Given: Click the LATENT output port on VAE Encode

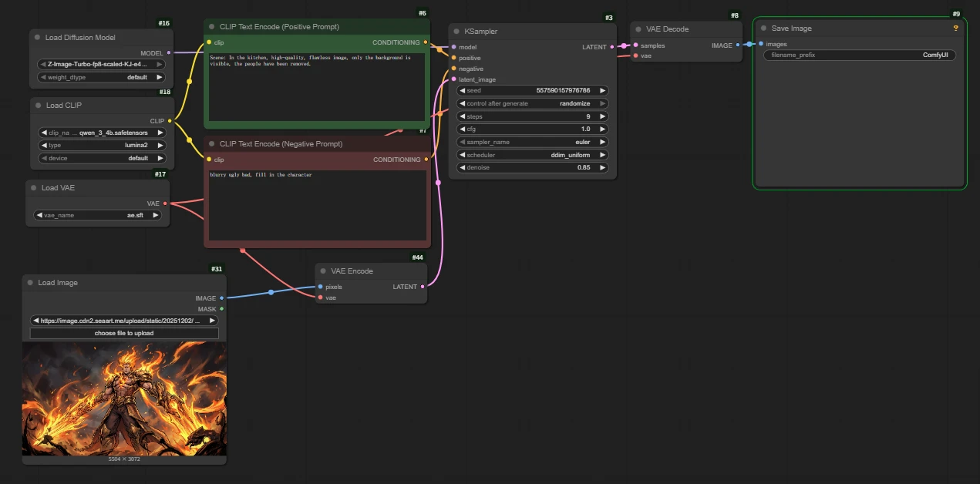Looking at the screenshot, I should (423, 287).
